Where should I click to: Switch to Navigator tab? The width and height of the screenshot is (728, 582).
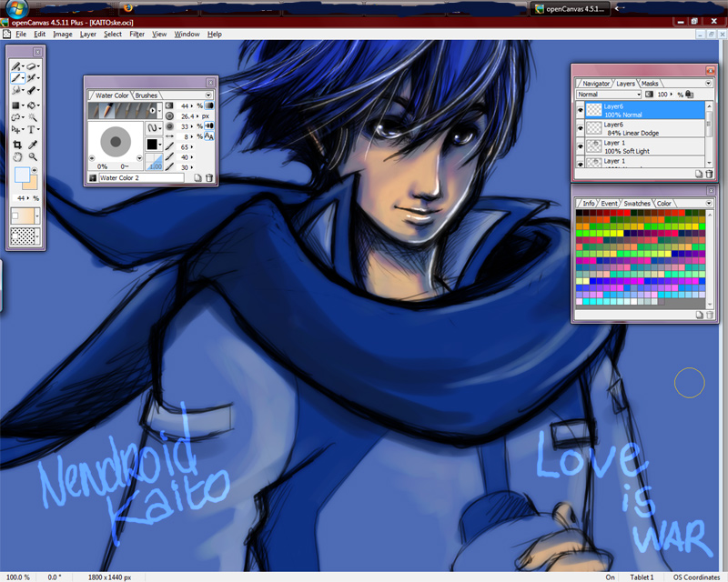click(596, 84)
